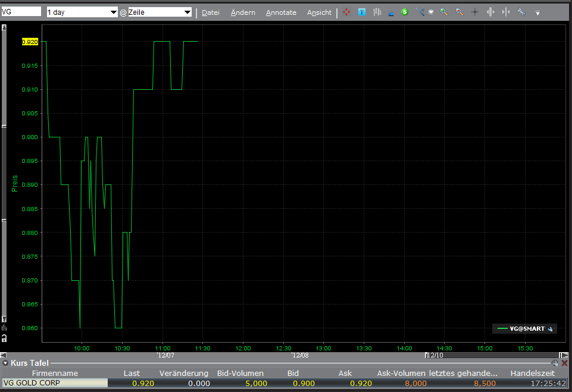Image resolution: width=572 pixels, height=392 pixels.
Task: Click the vertical price axis slider bar
Action: pos(4,173)
